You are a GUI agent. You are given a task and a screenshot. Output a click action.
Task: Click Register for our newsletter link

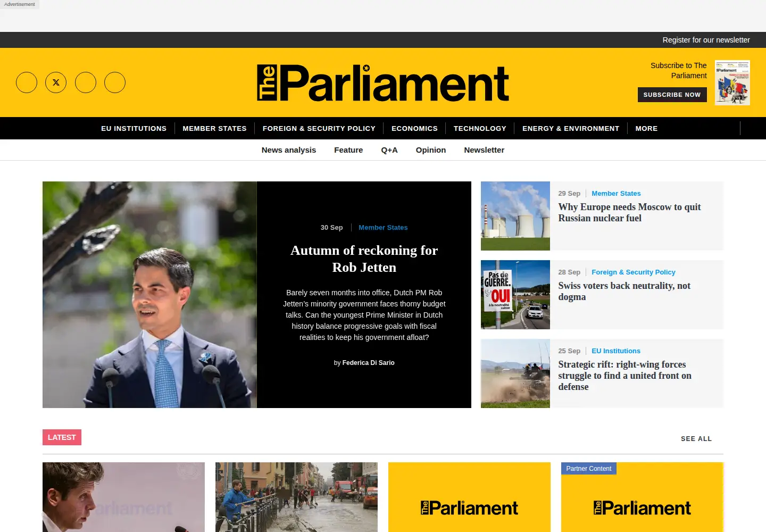tap(706, 40)
